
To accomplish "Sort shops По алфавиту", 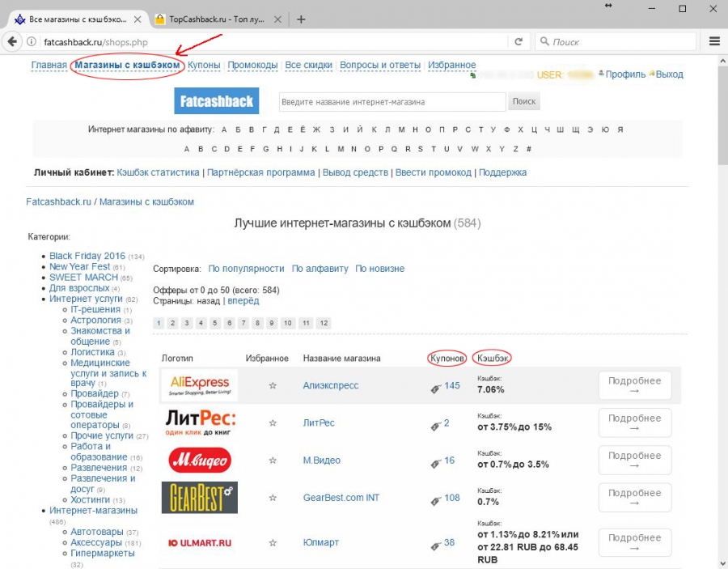I will coord(320,269).
